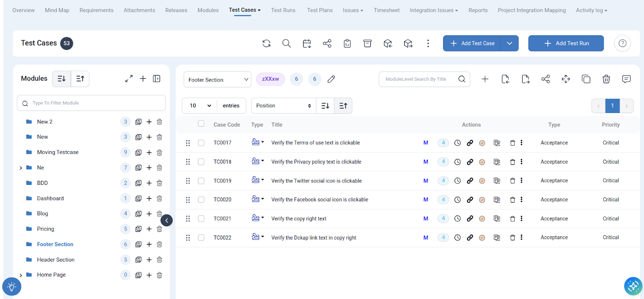Click the pencil edit icon beside module tags
644x299 pixels.
point(331,79)
